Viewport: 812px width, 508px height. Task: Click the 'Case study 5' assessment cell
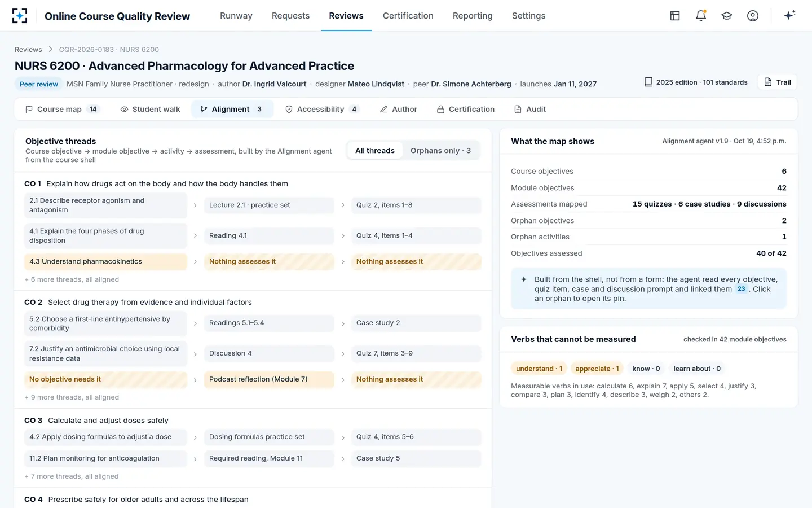pyautogui.click(x=416, y=458)
